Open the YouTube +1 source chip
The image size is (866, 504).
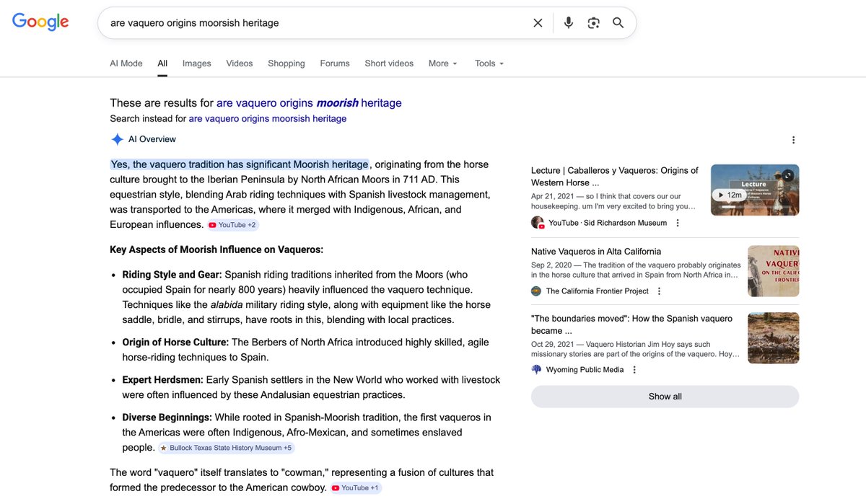355,488
